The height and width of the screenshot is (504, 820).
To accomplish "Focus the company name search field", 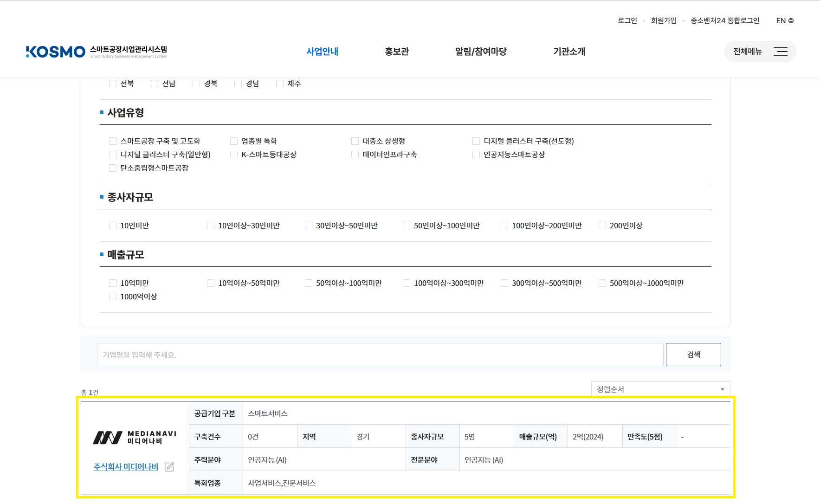I will point(380,355).
